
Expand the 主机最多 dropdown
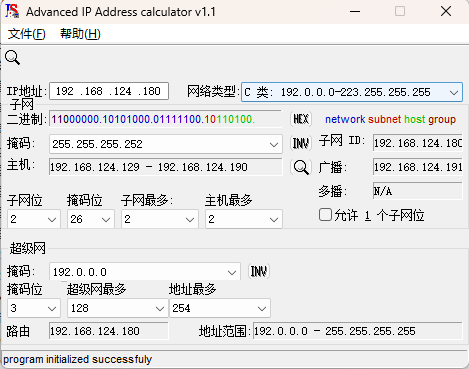point(274,219)
